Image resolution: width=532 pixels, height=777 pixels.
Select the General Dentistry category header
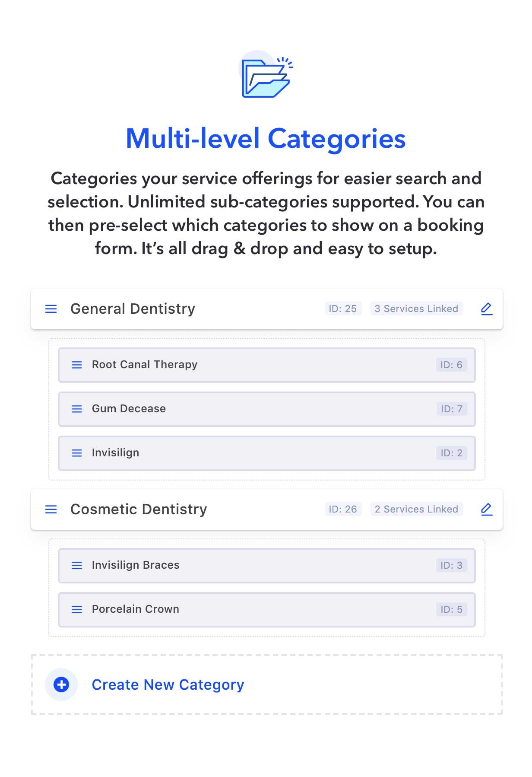[x=133, y=309]
